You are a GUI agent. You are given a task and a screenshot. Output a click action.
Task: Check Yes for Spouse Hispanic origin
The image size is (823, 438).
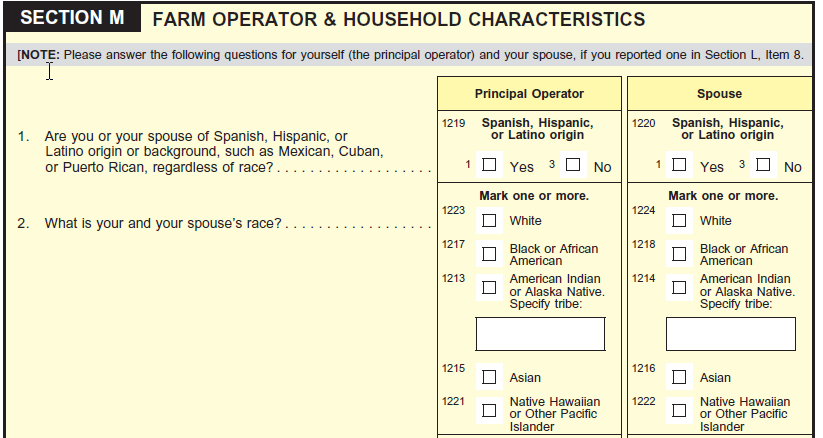coord(679,164)
